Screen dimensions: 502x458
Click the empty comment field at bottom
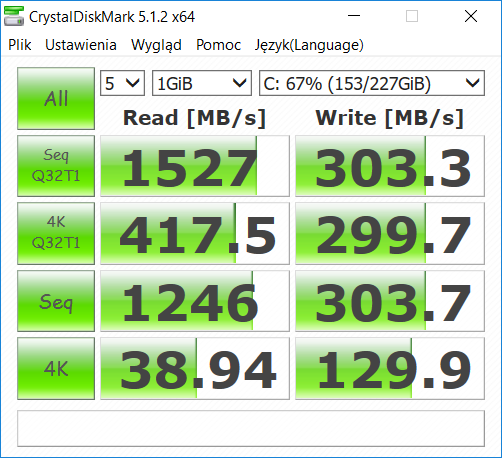(x=251, y=428)
